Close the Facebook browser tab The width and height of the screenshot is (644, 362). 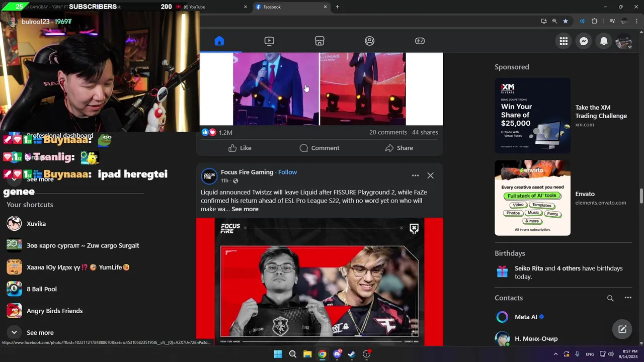tap(325, 7)
